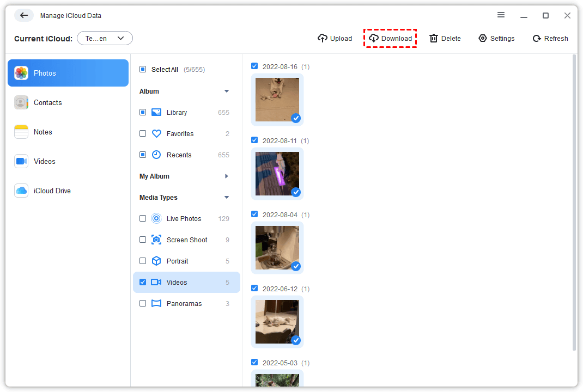
Task: Toggle the Recents checkbox
Action: (143, 155)
